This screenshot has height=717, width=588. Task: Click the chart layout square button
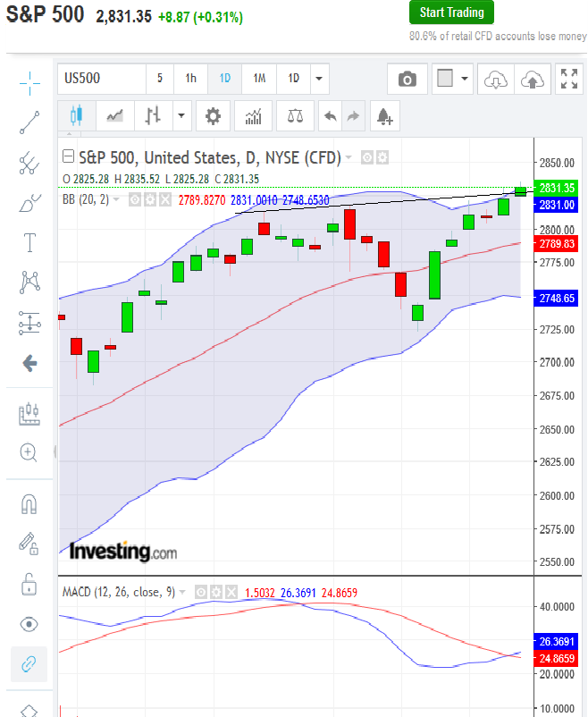coord(445,78)
